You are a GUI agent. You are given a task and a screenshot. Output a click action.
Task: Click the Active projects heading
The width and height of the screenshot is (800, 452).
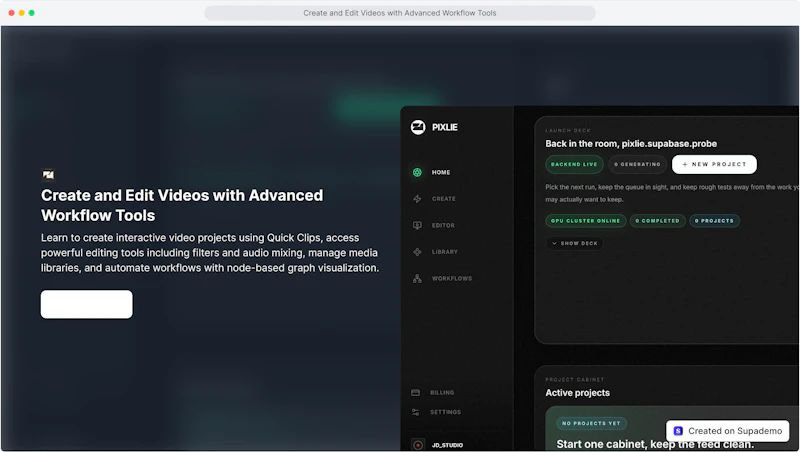578,393
